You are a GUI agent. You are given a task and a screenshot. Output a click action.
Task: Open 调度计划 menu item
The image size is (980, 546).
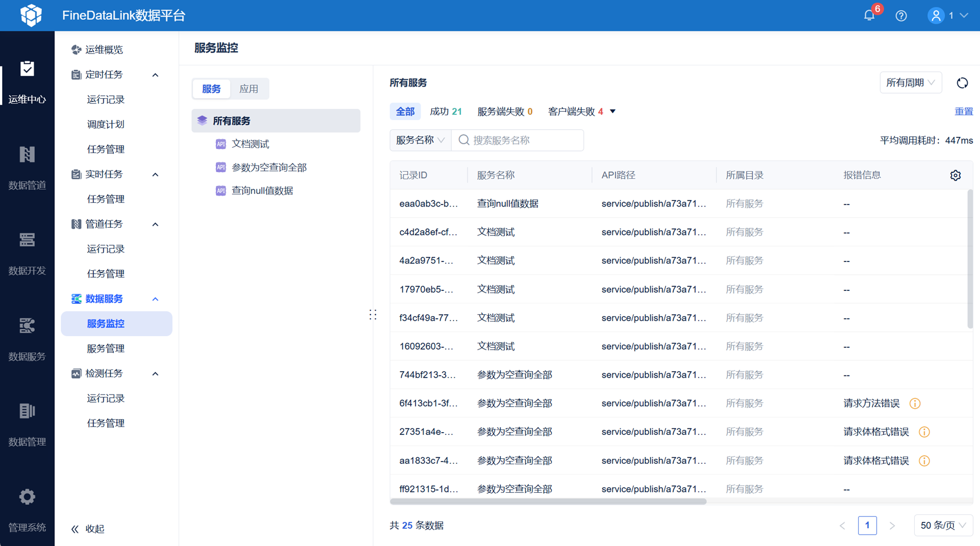106,124
